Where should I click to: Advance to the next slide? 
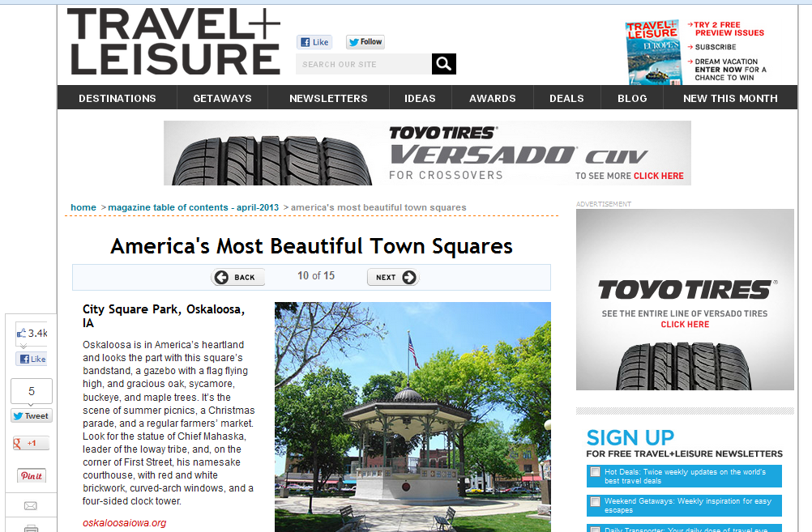click(393, 278)
